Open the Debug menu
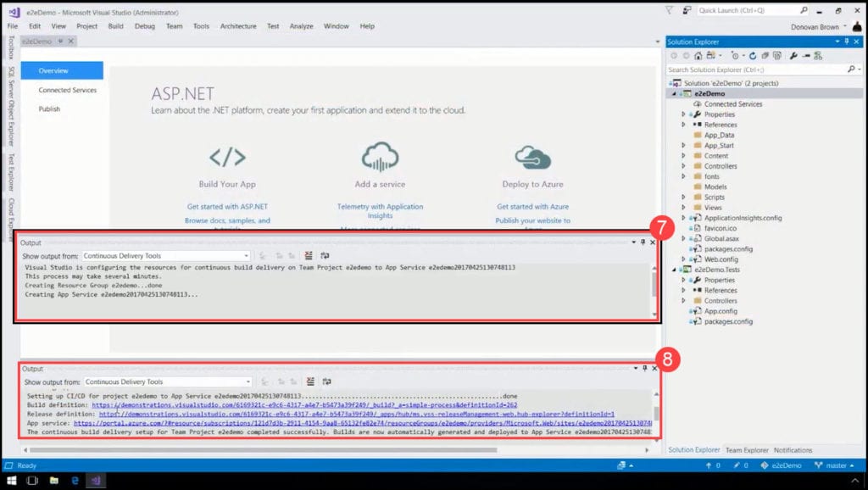 pyautogui.click(x=144, y=26)
